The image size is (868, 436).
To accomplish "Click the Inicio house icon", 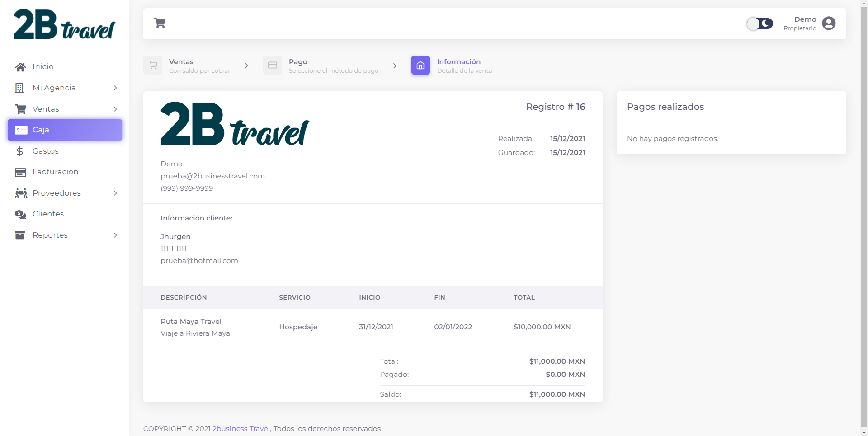I will pyautogui.click(x=20, y=67).
